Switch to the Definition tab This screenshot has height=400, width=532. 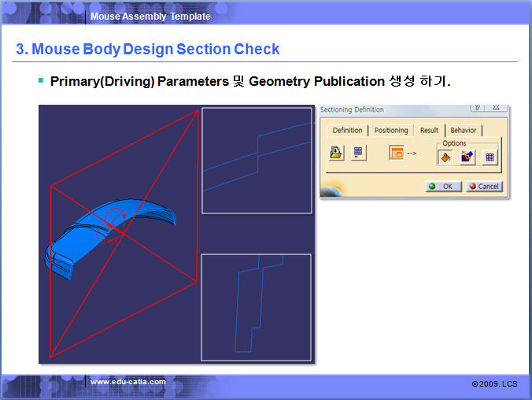tap(347, 130)
